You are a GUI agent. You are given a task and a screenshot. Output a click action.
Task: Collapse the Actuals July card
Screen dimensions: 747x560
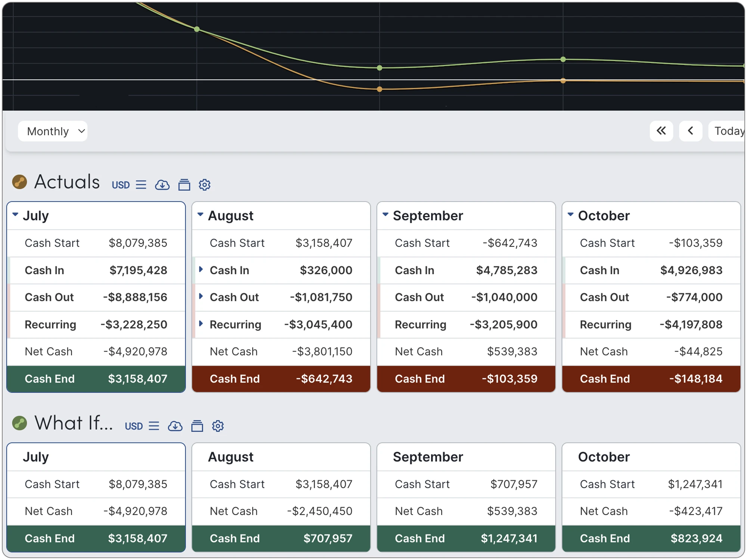(15, 215)
